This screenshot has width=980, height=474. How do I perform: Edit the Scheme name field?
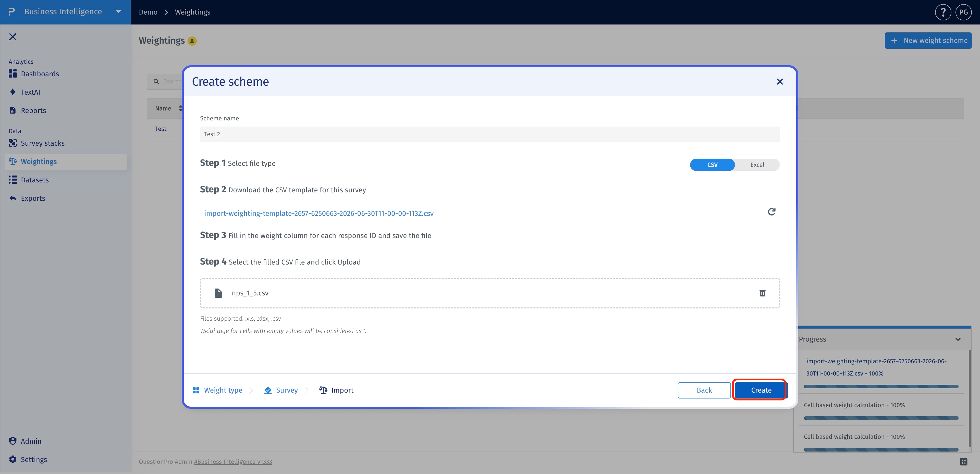[x=490, y=134]
